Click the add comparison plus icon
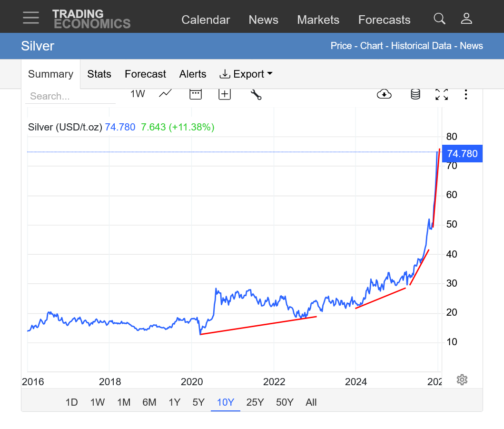The width and height of the screenshot is (504, 429). 225,94
